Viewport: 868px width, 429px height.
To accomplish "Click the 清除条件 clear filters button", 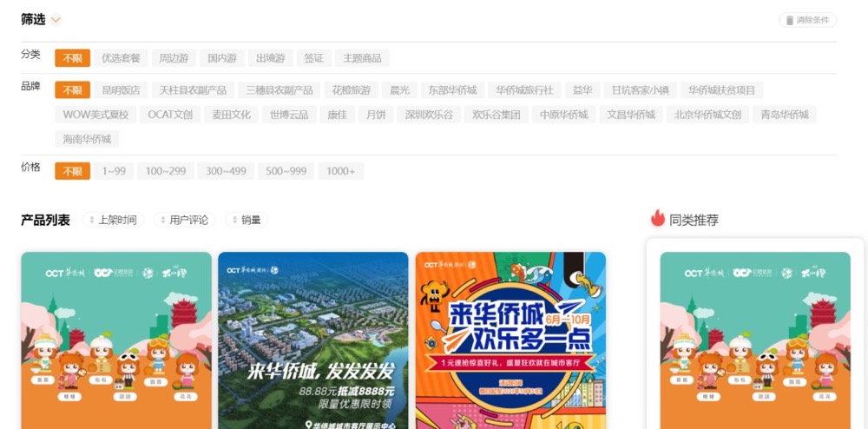I will [807, 20].
